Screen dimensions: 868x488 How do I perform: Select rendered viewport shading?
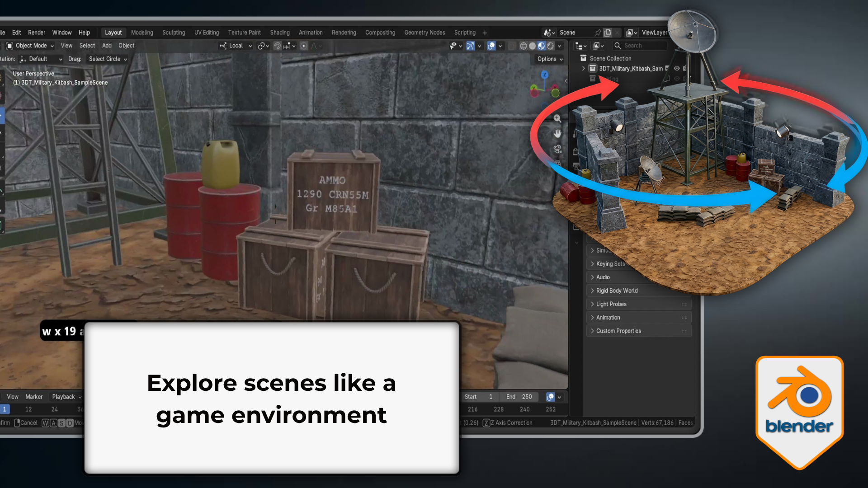550,46
